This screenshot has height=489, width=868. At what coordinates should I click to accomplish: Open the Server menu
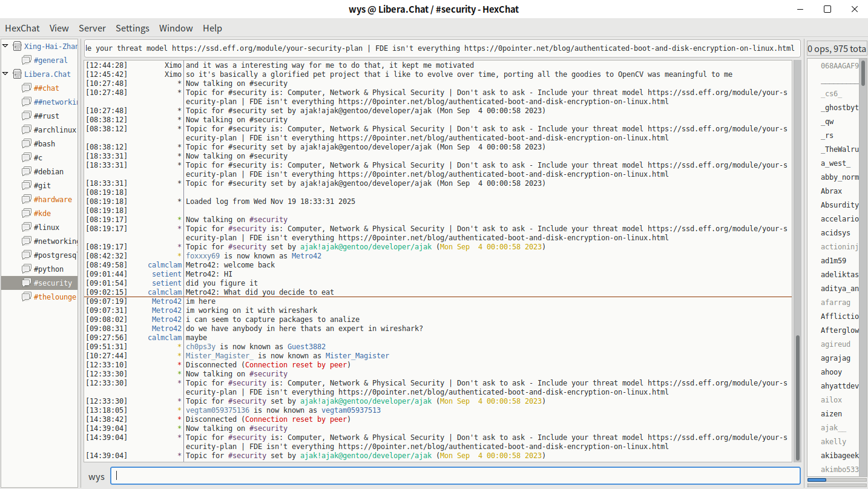pyautogui.click(x=92, y=28)
